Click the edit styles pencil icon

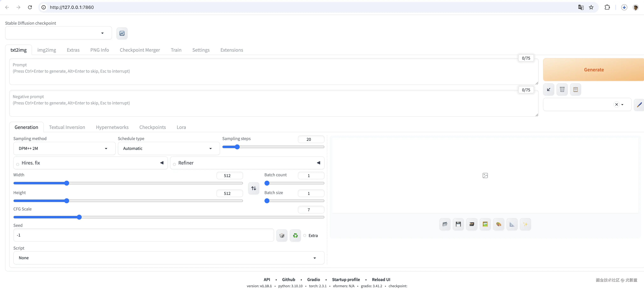coord(639,105)
